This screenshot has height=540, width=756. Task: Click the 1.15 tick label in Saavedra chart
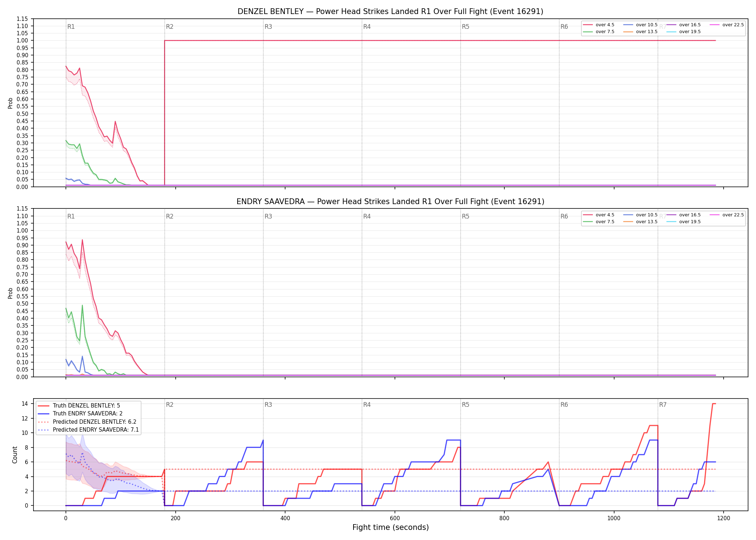click(22, 209)
